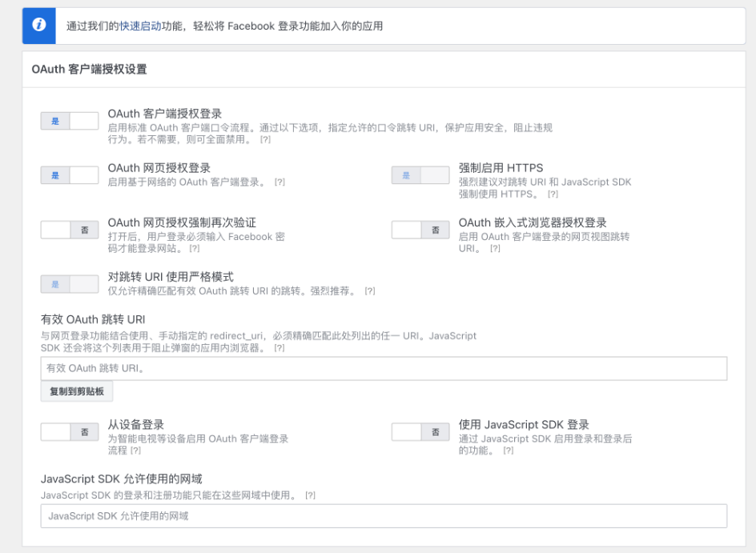Open help [?] for 网页授权强制再次验证
Viewport: 756px width, 553px height.
[x=195, y=249]
